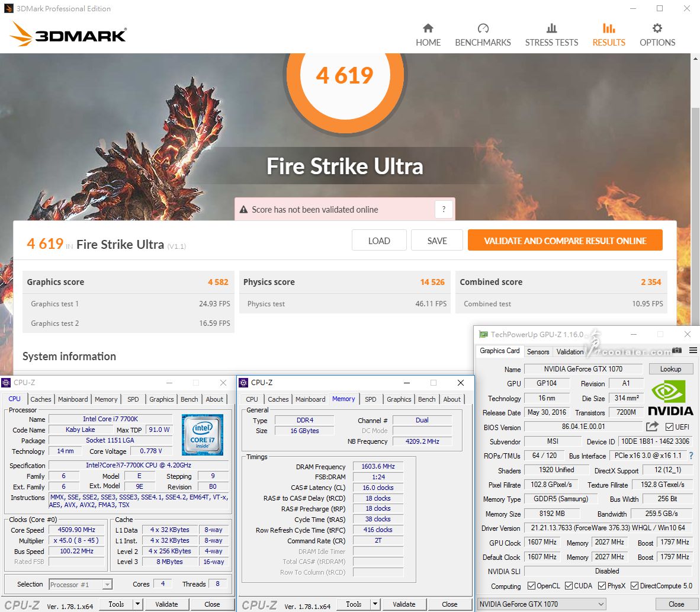The image size is (700, 612).
Task: Click the 3DMark title bar app icon
Action: tap(8, 8)
